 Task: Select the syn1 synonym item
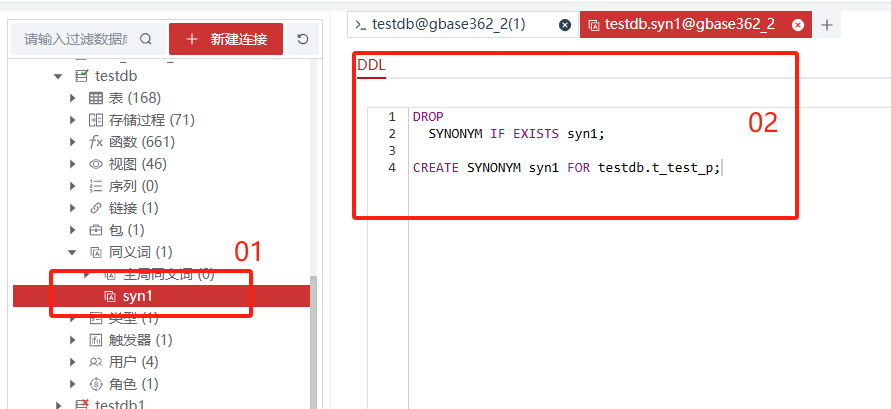(x=137, y=296)
